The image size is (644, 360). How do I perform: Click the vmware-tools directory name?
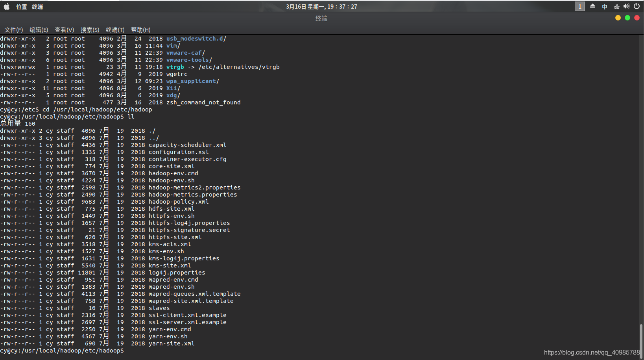[188, 60]
